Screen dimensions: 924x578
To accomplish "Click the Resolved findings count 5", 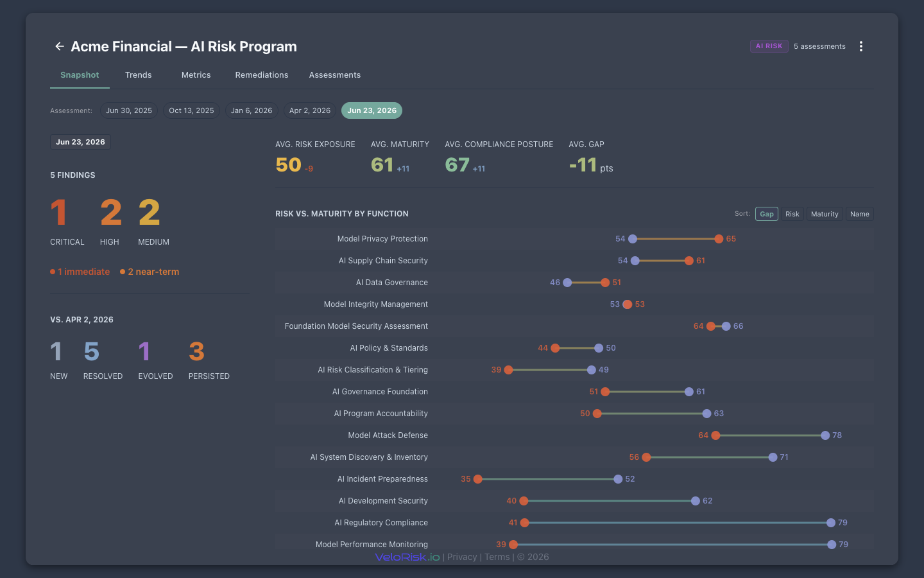I will (x=92, y=351).
